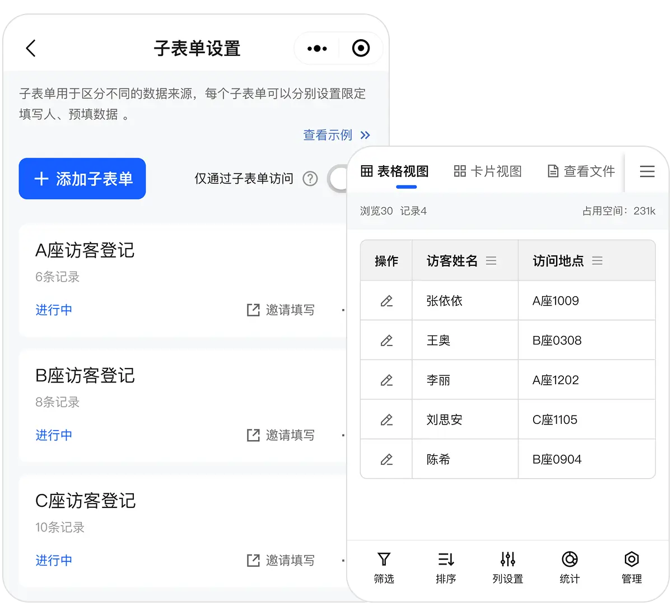Click 进行中 status of C座访客登记

(54, 560)
